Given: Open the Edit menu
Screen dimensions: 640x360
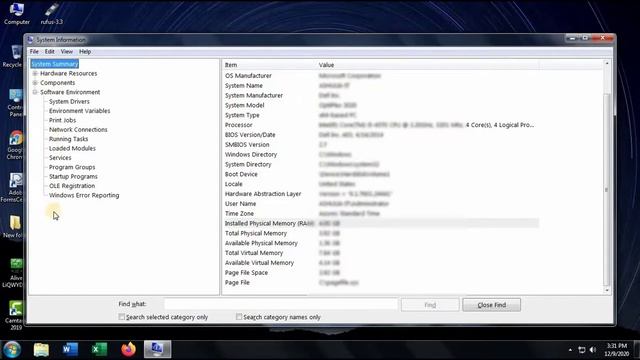Looking at the screenshot, I should pos(49,52).
